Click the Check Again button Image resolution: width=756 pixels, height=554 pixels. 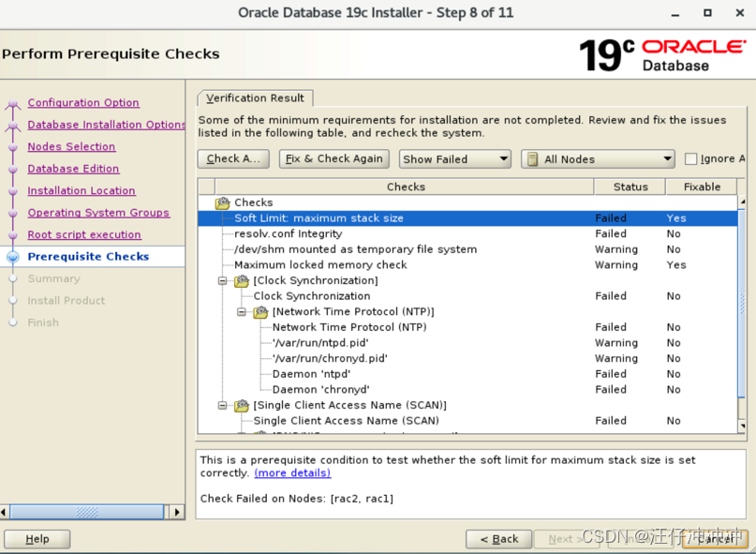233,158
